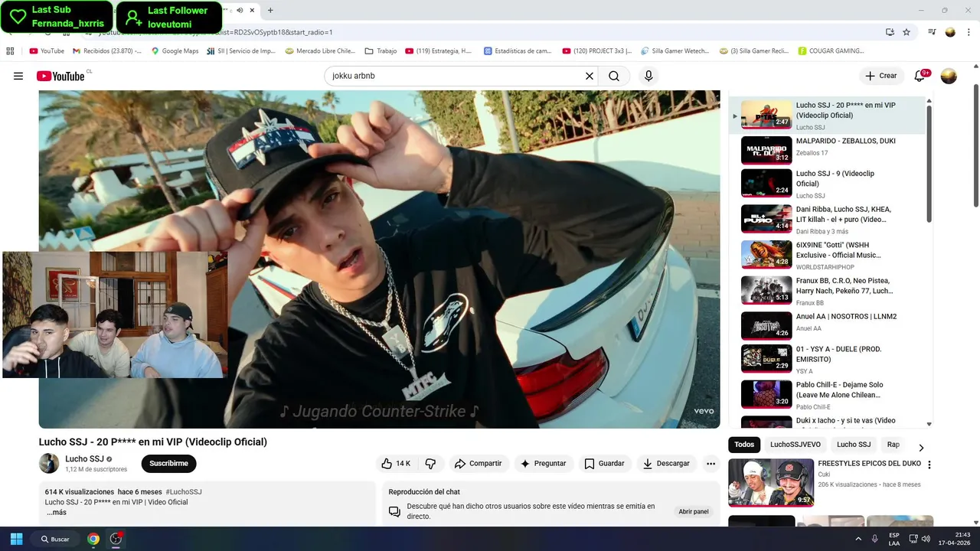The height and width of the screenshot is (551, 980).
Task: Click Abrir panel for chat replay
Action: [694, 511]
